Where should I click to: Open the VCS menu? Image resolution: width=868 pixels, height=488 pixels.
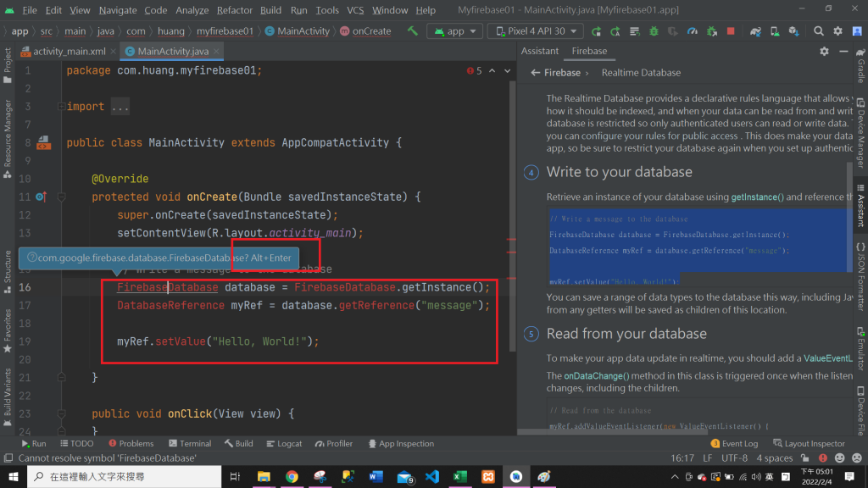click(355, 10)
